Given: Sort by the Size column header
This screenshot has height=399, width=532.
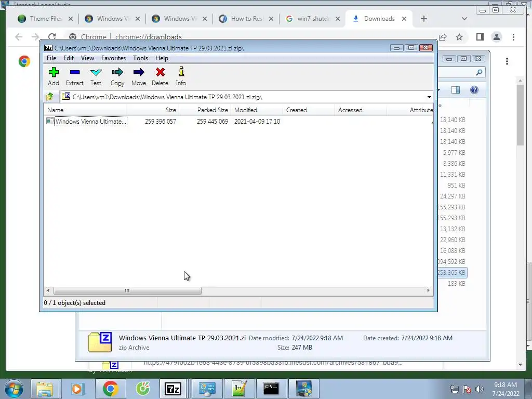Looking at the screenshot, I should tap(153, 110).
